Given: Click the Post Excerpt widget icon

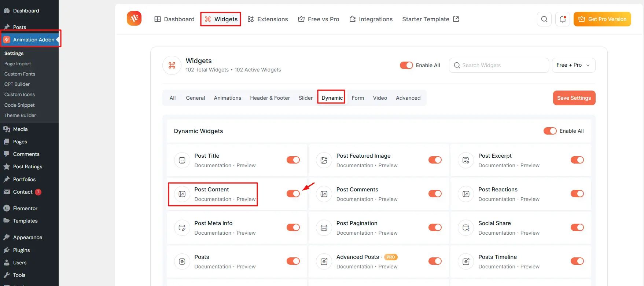Looking at the screenshot, I should [x=465, y=160].
